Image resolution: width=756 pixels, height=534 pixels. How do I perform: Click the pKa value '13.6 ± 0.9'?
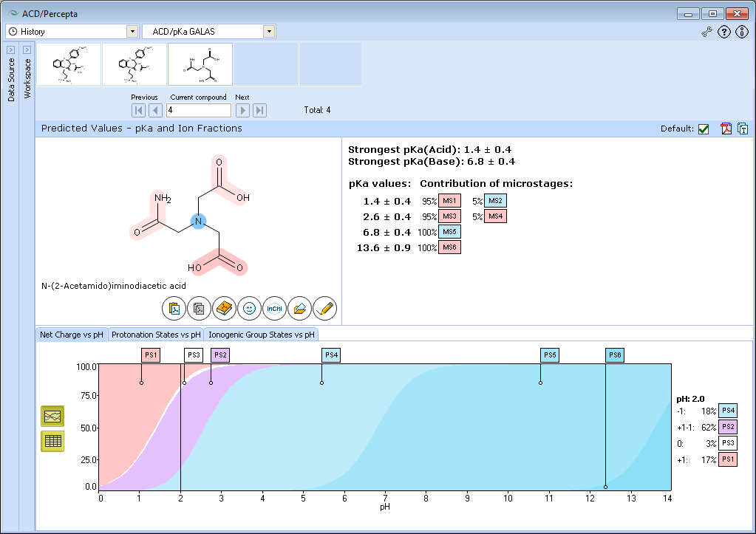click(384, 247)
